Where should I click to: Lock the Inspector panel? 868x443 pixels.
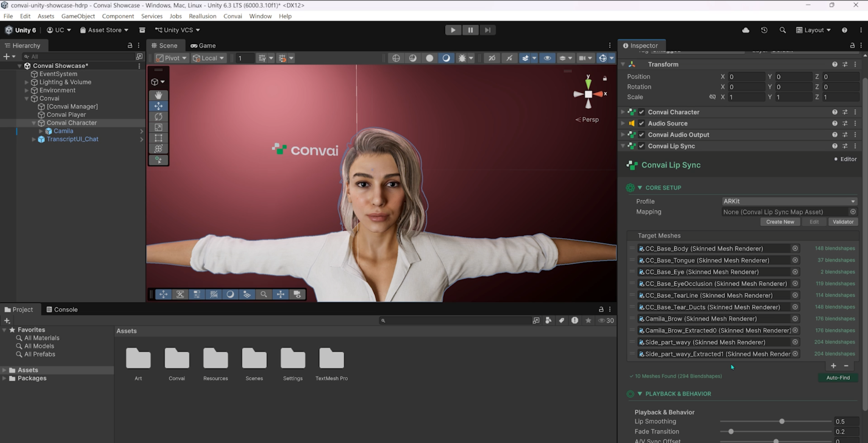852,45
